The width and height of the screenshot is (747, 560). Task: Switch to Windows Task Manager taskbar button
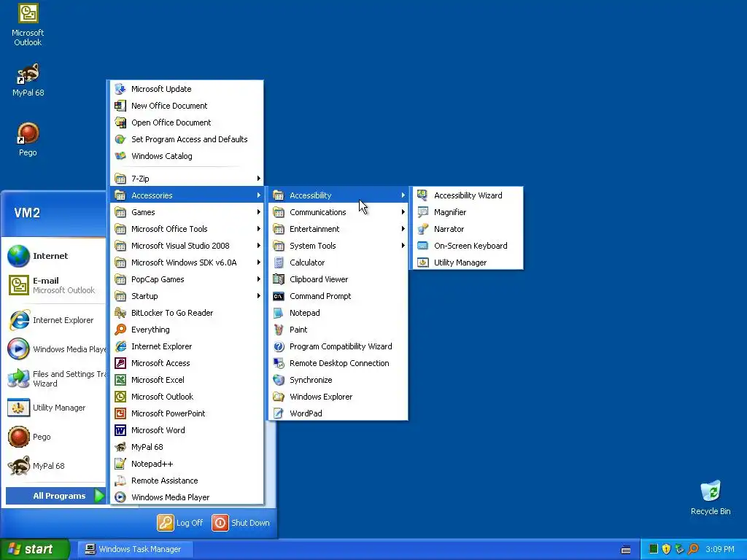tap(135, 549)
